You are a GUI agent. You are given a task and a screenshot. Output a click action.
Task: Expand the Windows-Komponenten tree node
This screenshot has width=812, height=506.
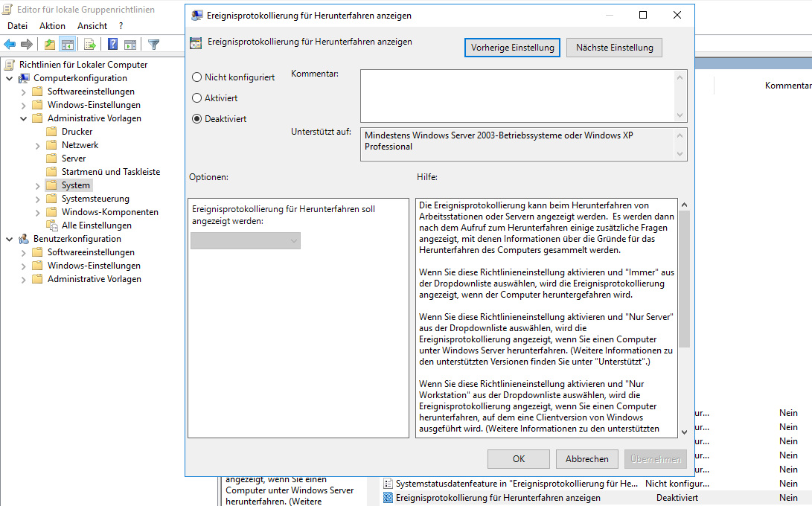pyautogui.click(x=38, y=212)
